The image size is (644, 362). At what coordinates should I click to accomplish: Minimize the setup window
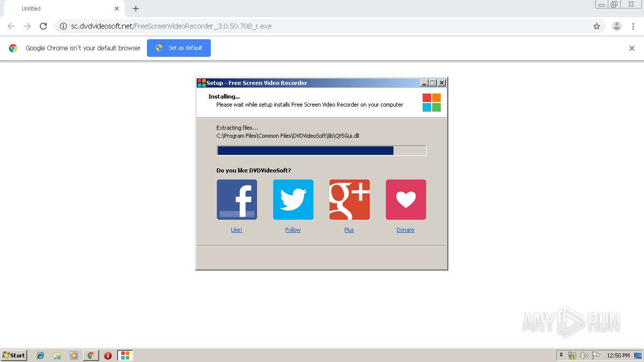point(424,83)
